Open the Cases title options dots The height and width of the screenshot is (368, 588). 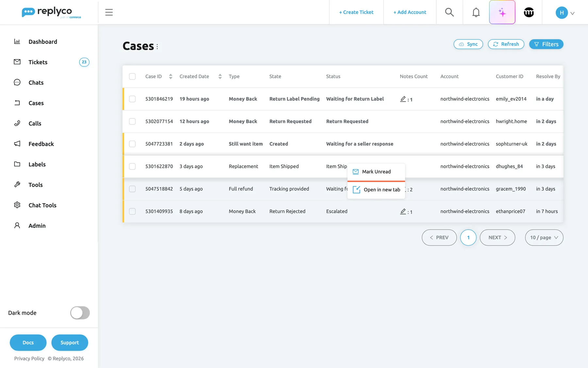pos(157,46)
